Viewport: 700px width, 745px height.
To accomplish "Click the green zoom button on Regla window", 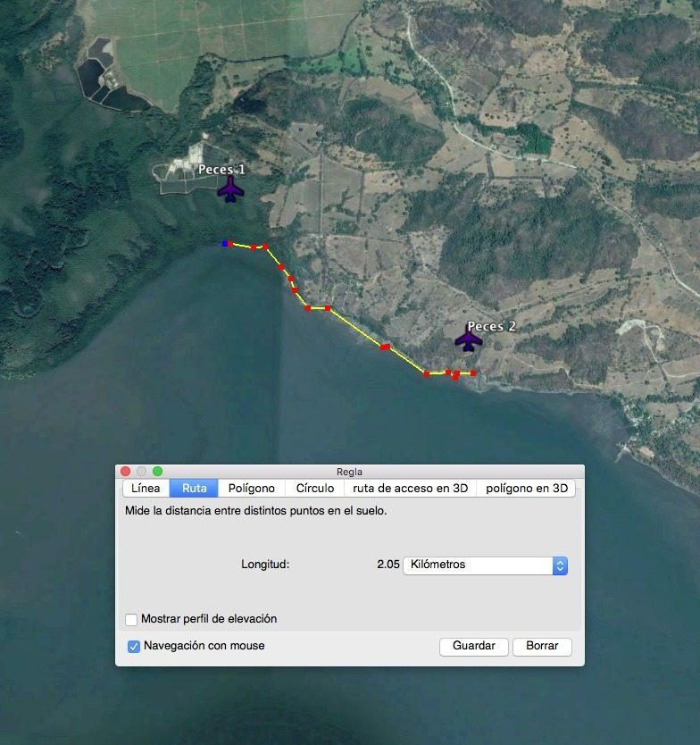I will click(158, 472).
